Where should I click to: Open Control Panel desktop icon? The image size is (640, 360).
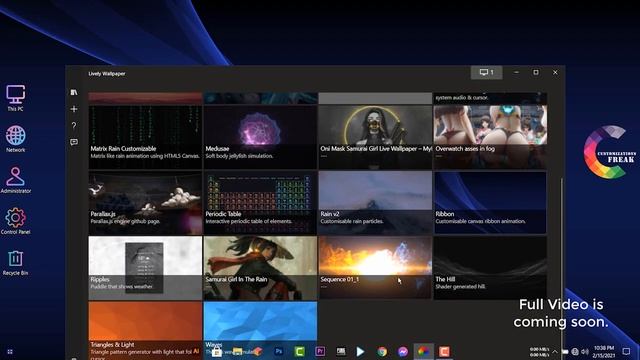(x=16, y=221)
